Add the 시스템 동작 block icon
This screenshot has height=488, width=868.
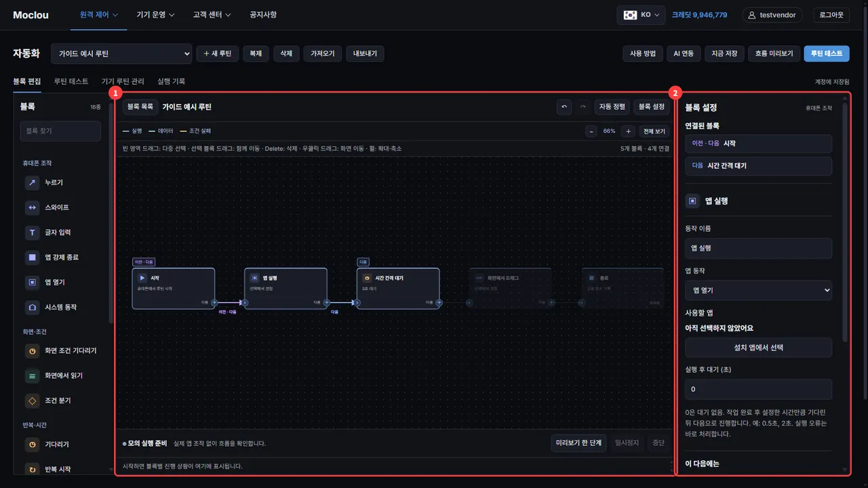(32, 307)
